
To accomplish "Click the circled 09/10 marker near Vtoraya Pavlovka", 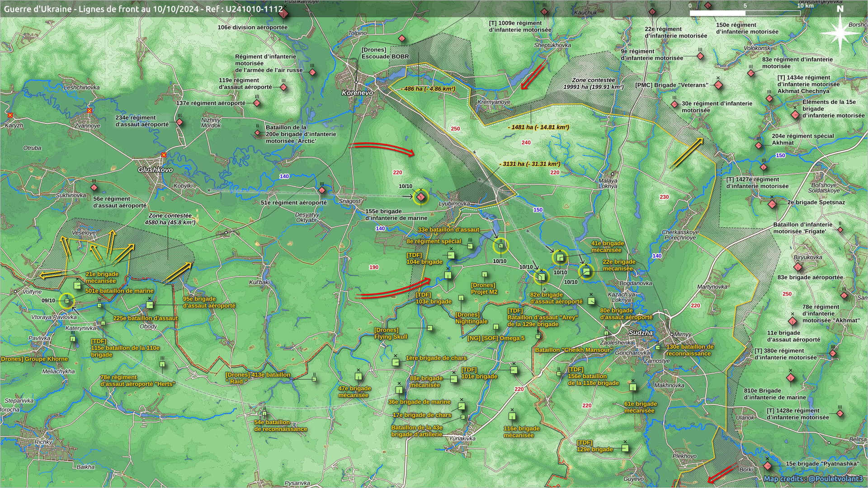I will pos(67,300).
